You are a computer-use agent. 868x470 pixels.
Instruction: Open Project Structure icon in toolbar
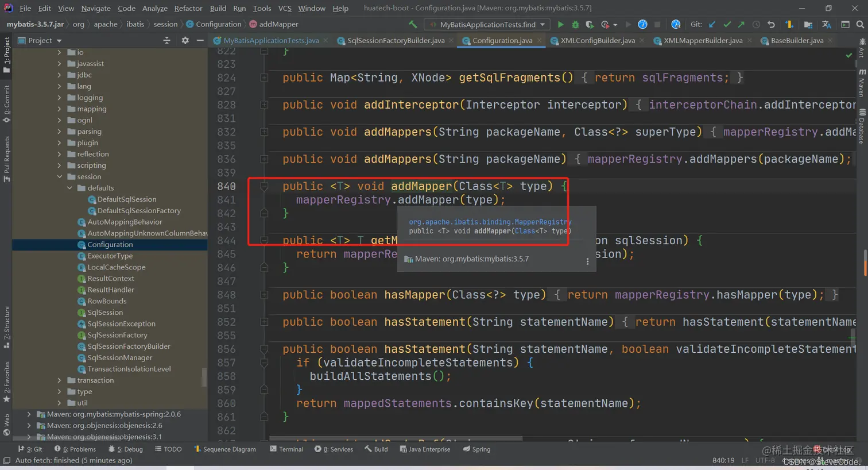coord(808,24)
